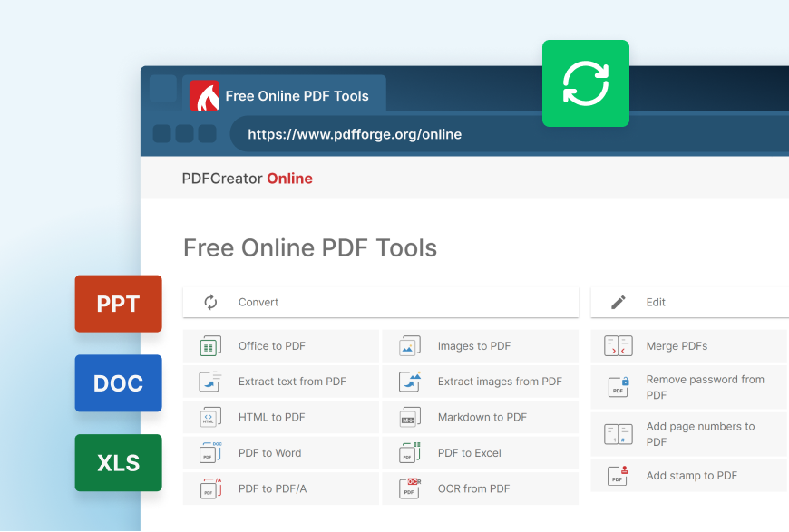The height and width of the screenshot is (532, 789).
Task: Click the Add page numbers icon
Action: tap(619, 434)
